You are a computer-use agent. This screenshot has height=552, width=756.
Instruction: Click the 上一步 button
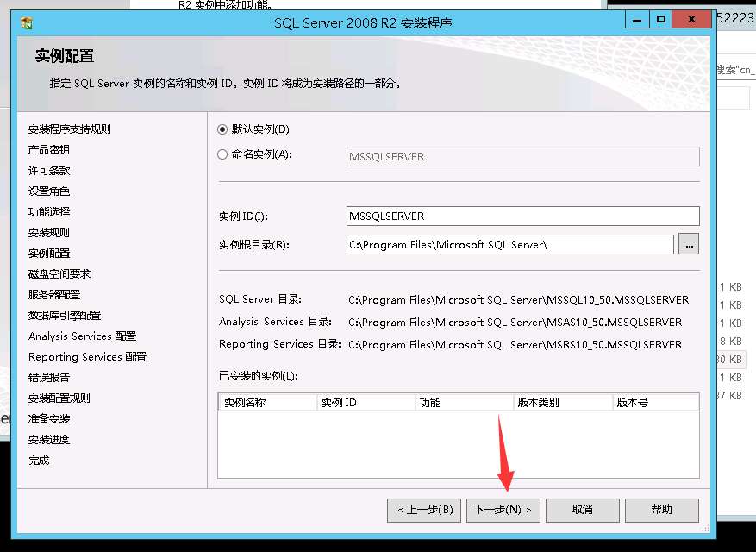coord(423,510)
